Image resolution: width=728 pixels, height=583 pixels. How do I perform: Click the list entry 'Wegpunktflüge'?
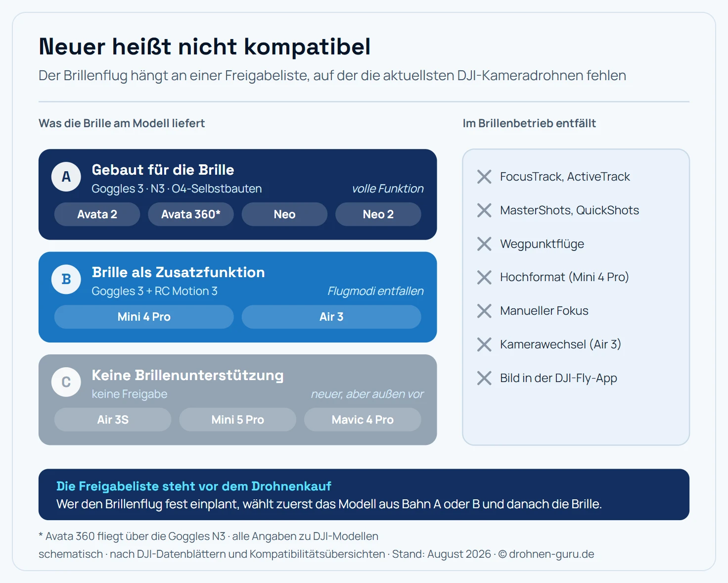[x=542, y=244]
